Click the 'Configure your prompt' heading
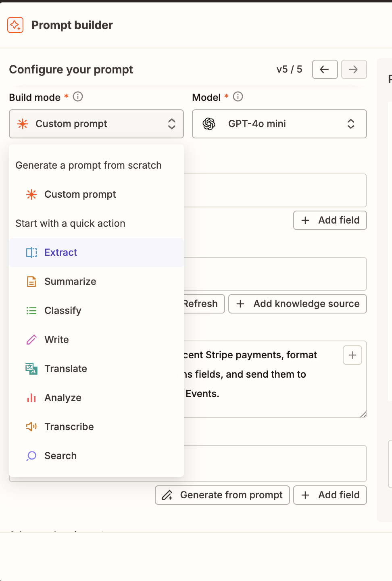 point(71,69)
